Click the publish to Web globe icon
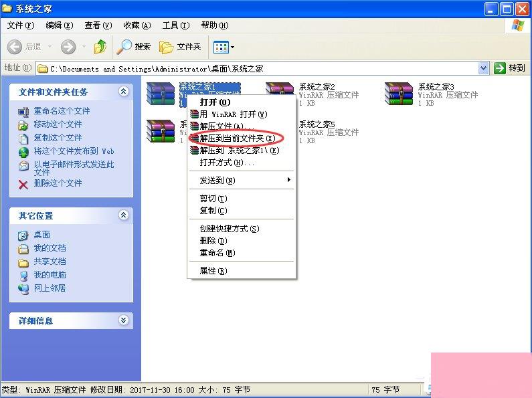The image size is (532, 398). click(x=23, y=153)
